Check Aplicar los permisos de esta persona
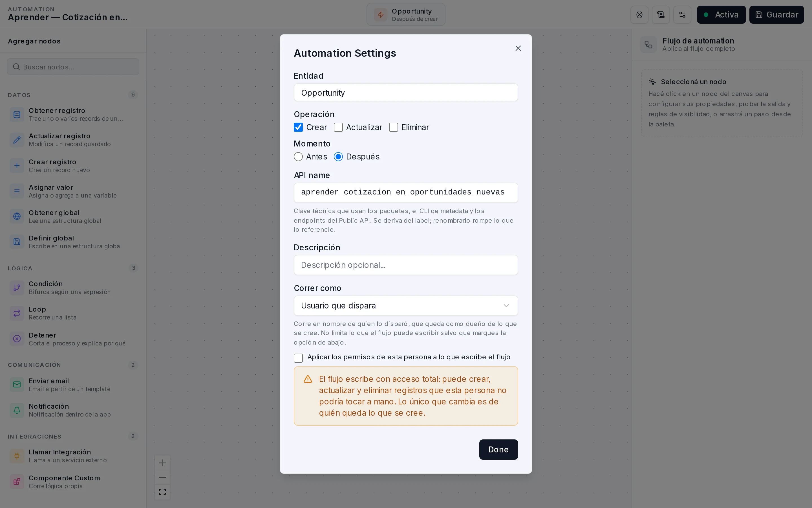The height and width of the screenshot is (508, 812). click(298, 358)
